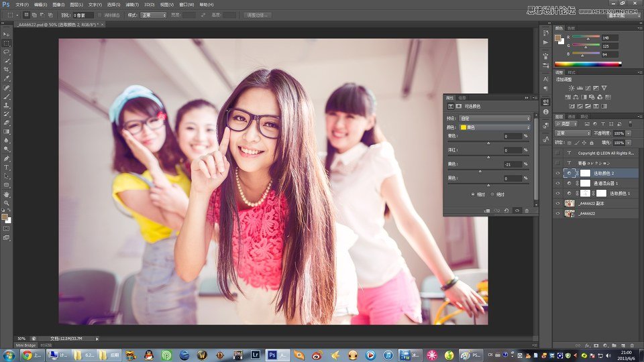This screenshot has width=644, height=362.
Task: Switch to the 通道 channels tab
Action: (572, 117)
